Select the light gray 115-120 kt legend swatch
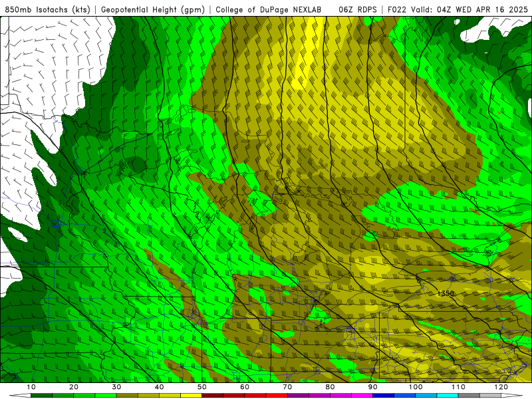Viewport: 532px width, 399px height. coord(490,395)
